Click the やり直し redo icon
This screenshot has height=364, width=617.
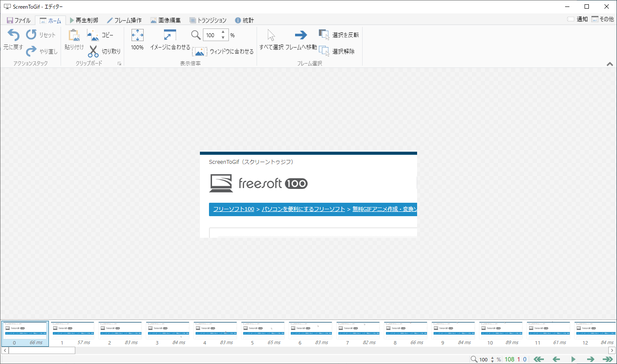(31, 51)
